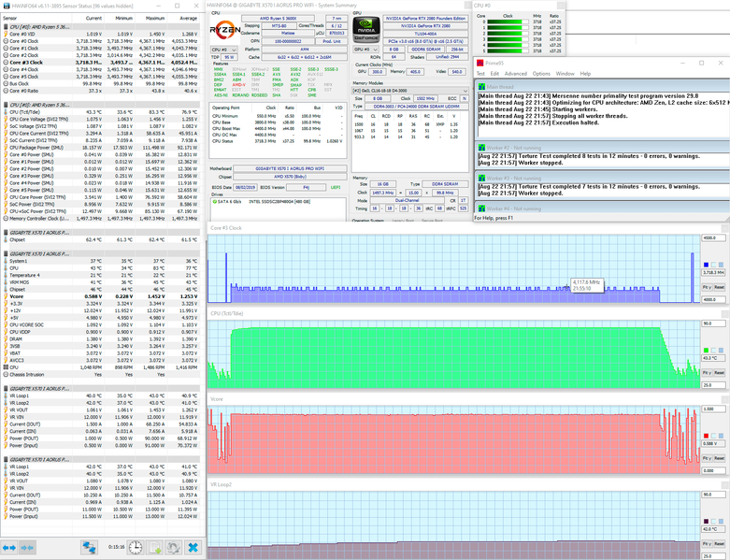Image resolution: width=730 pixels, height=560 pixels.
Task: Click the Main thread window icon in Prime95
Action: click(x=481, y=87)
